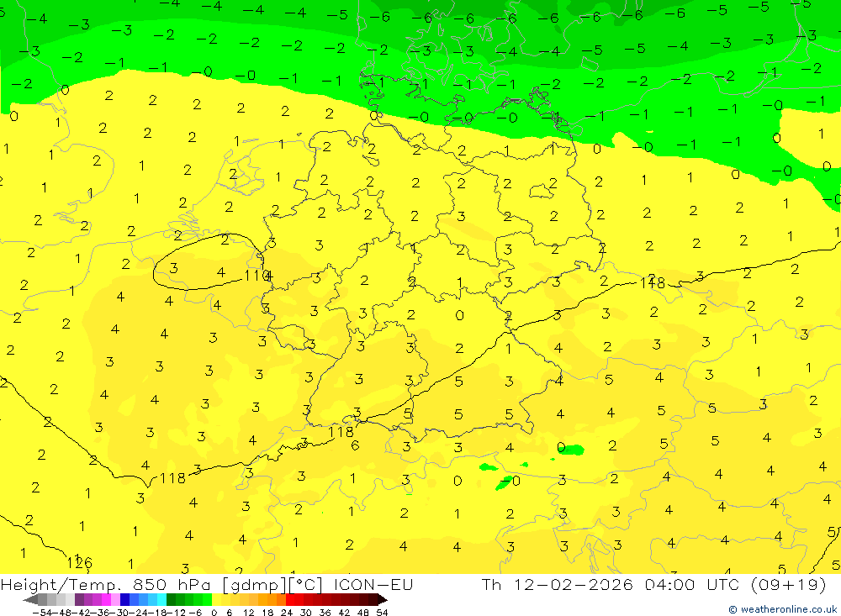The image size is (841, 616).
Task: Select the darkest green swatch at -12
Action: click(171, 600)
